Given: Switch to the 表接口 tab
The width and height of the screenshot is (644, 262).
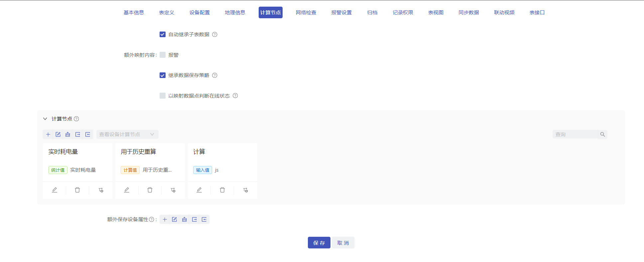Looking at the screenshot, I should pos(537,13).
